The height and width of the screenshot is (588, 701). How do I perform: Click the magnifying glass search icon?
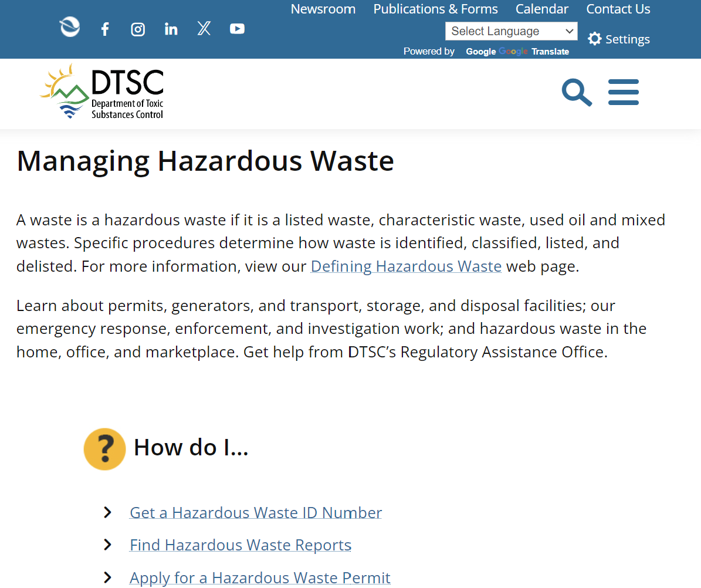pos(576,93)
